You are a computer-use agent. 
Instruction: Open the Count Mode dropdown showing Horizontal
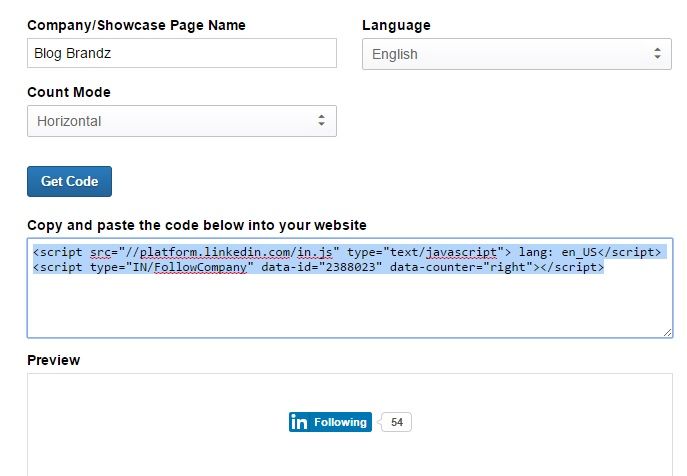coord(182,121)
